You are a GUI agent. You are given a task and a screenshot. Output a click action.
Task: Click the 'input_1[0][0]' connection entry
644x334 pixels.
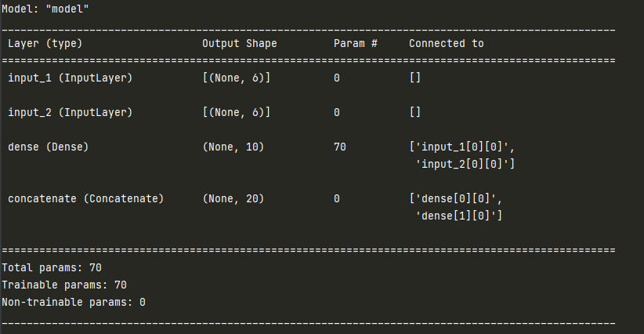click(x=461, y=147)
